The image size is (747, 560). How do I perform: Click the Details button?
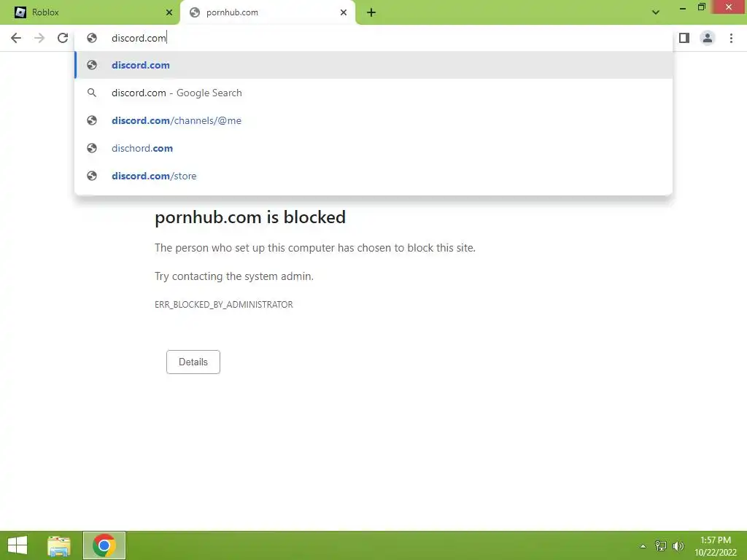click(x=193, y=362)
